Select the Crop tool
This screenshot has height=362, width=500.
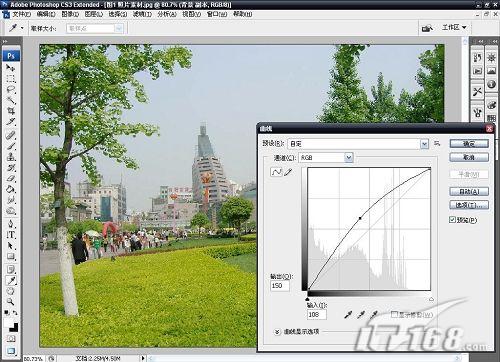click(x=11, y=111)
